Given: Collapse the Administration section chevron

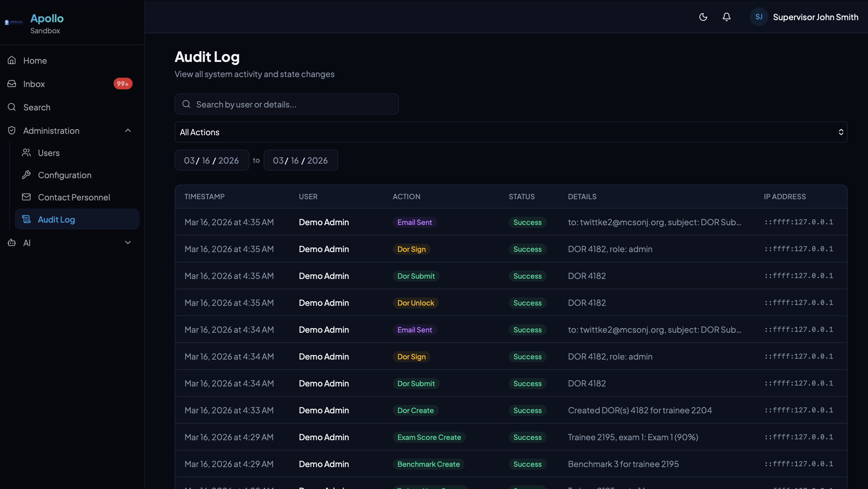Looking at the screenshot, I should (128, 130).
